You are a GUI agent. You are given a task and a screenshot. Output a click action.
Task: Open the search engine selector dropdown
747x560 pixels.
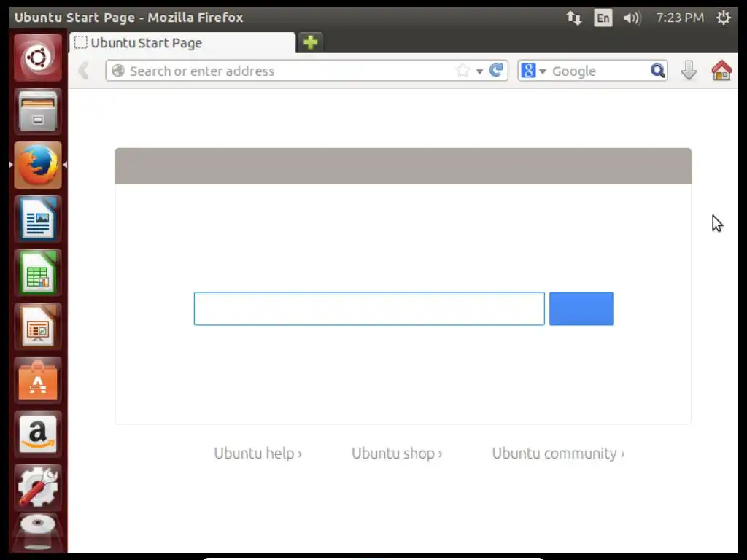pos(533,71)
